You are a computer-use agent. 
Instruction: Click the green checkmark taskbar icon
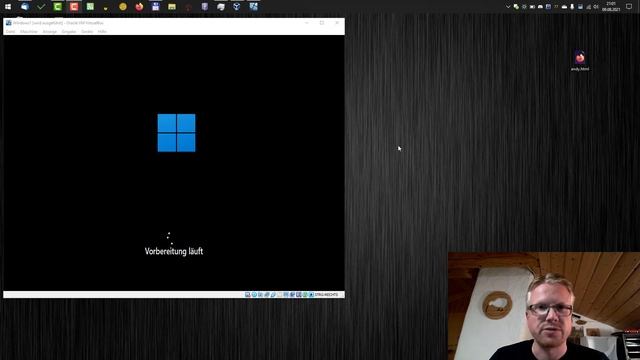click(41, 7)
